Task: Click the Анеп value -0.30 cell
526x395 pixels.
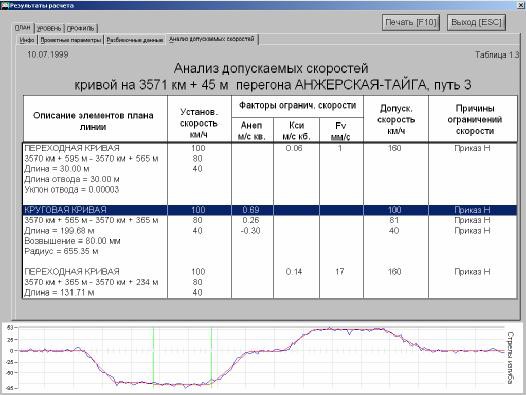Action: tap(251, 231)
